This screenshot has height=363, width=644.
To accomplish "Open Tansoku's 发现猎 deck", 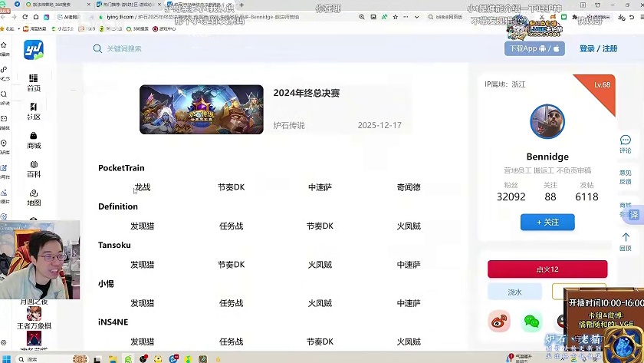I will 142,265.
